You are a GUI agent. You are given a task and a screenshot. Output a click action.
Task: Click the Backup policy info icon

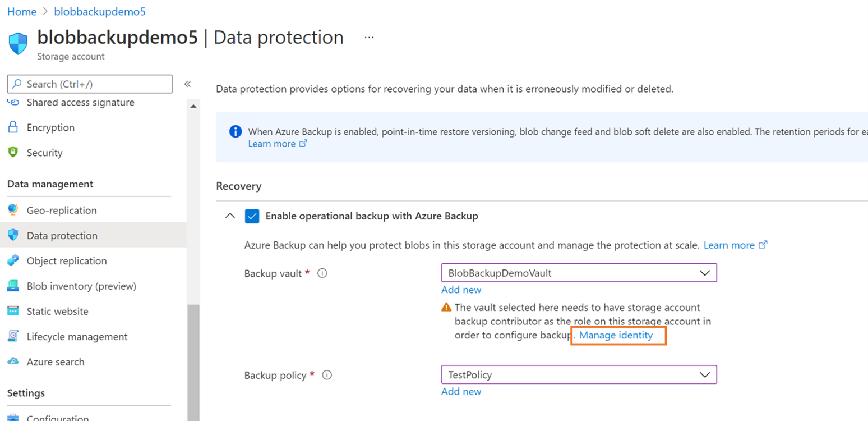pyautogui.click(x=327, y=375)
